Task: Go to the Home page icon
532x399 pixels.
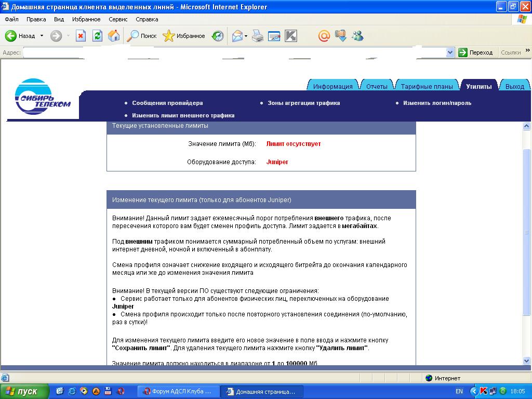Action: 114,36
